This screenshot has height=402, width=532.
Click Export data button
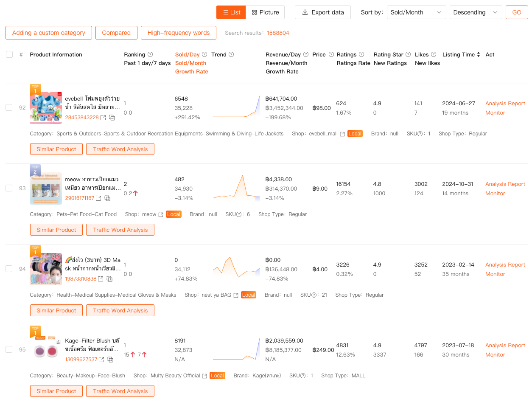click(323, 12)
